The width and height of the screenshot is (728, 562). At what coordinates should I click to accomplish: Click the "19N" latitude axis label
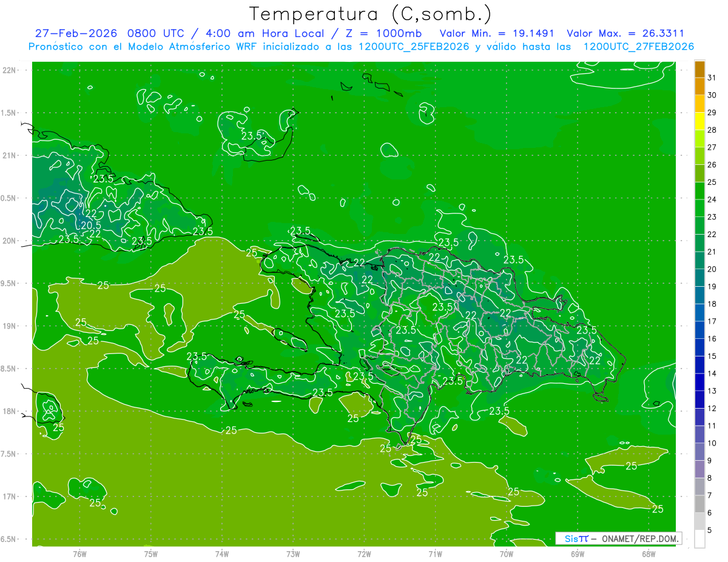[9, 326]
